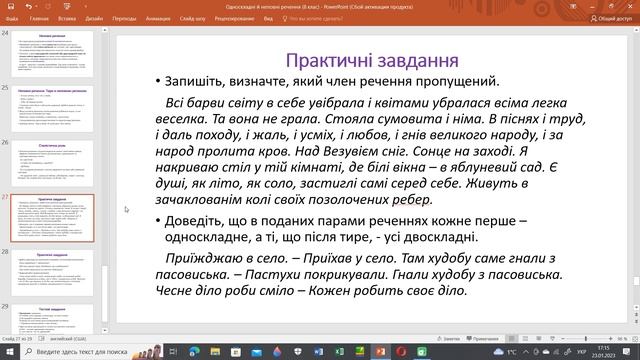Screen dimensions: 640x360
Task: Select slide 28 thumbnail
Action: (x=52, y=273)
